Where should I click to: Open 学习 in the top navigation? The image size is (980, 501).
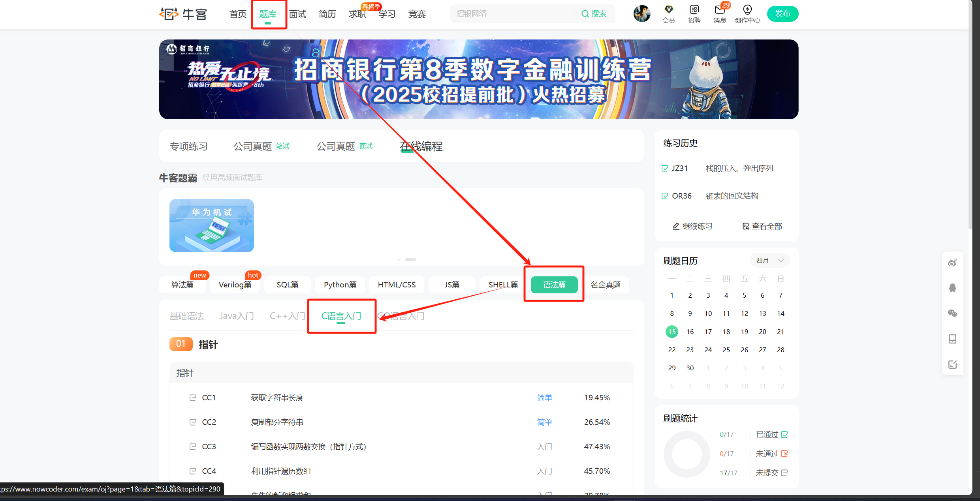[387, 14]
